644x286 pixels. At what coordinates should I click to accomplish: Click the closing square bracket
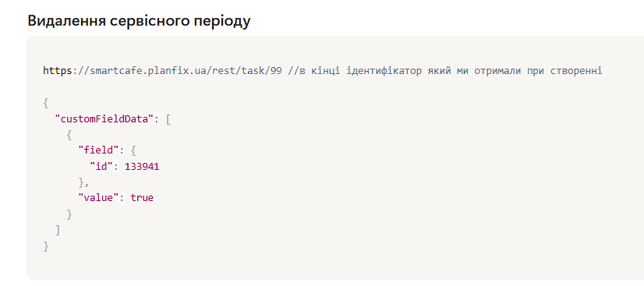[58, 230]
